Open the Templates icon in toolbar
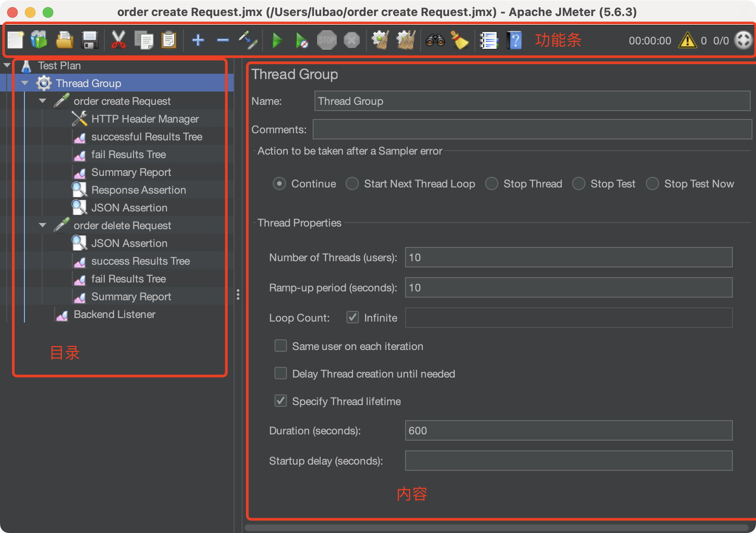Image resolution: width=756 pixels, height=533 pixels. [39, 40]
